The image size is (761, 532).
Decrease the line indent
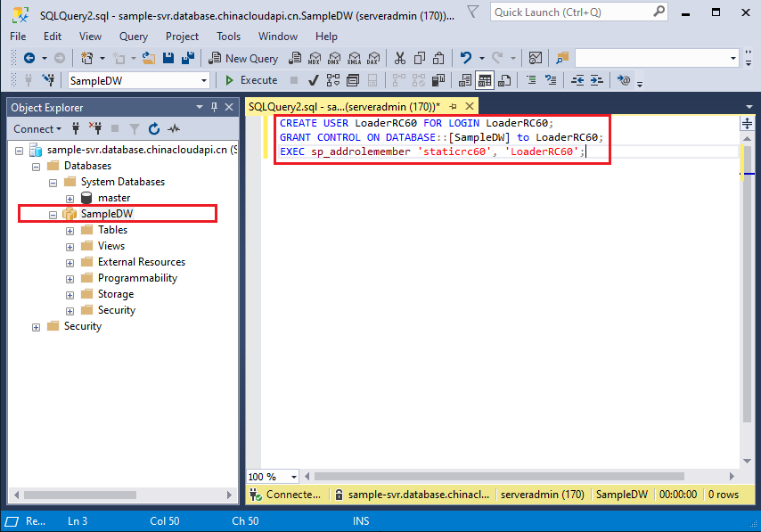point(577,80)
